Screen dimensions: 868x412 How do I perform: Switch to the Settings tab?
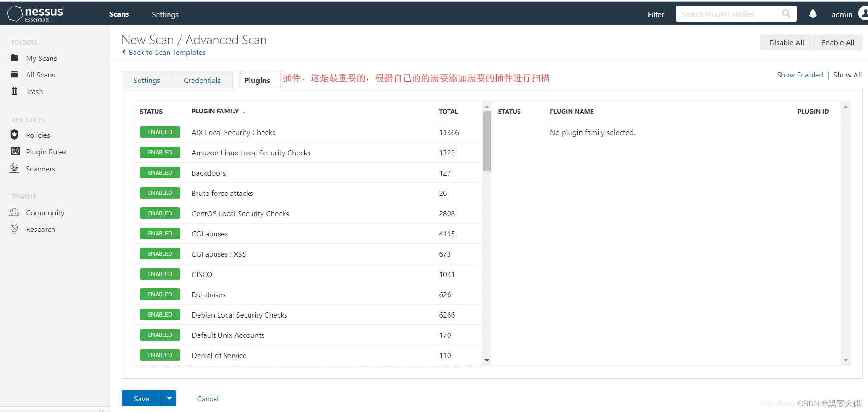pos(147,80)
